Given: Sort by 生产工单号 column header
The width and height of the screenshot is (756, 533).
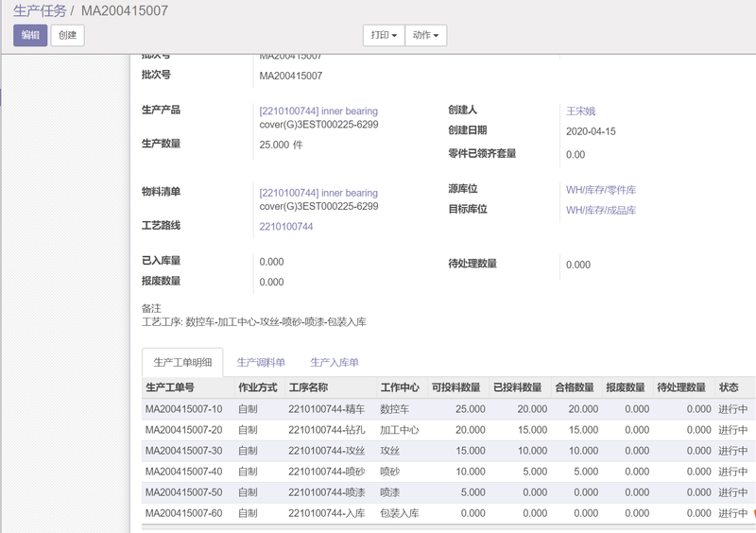Looking at the screenshot, I should (170, 387).
